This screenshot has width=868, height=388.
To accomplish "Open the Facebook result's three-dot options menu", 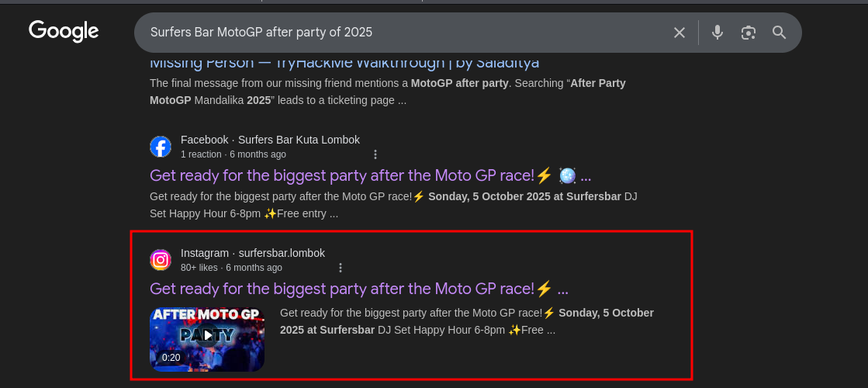I will (375, 154).
